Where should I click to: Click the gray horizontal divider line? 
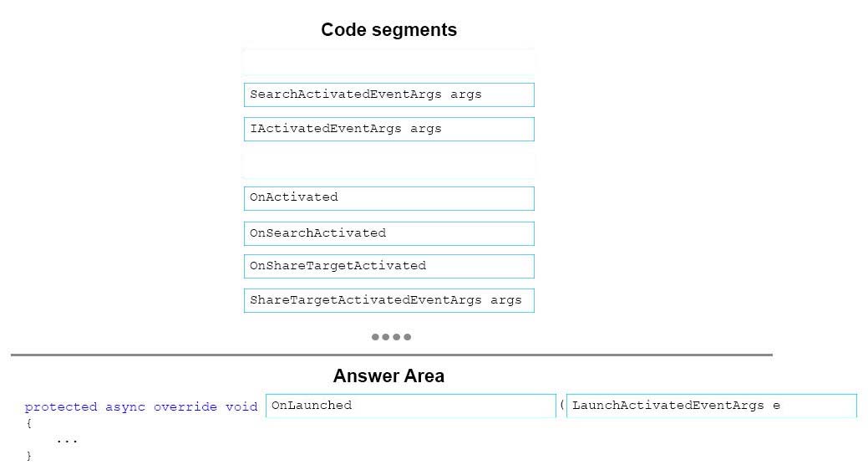(391, 355)
